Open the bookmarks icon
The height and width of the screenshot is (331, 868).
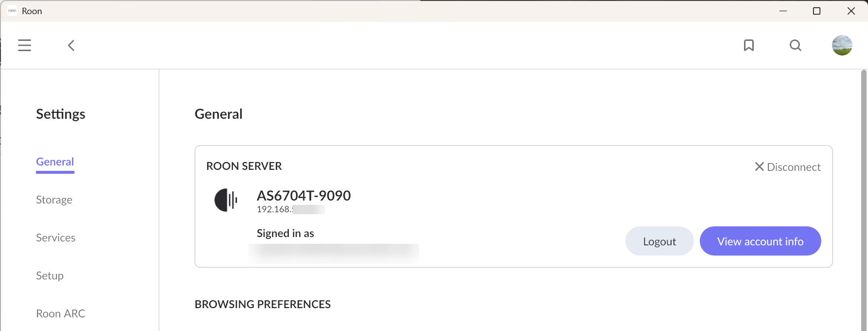(749, 45)
